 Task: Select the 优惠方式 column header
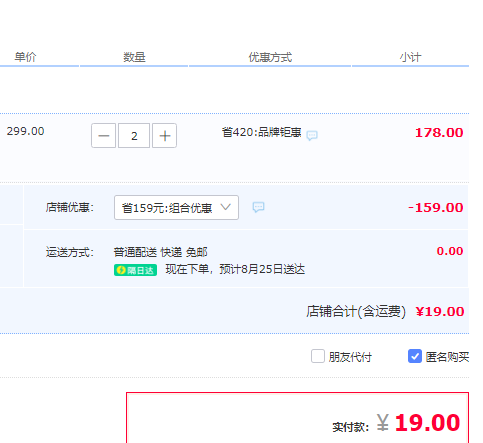(270, 57)
